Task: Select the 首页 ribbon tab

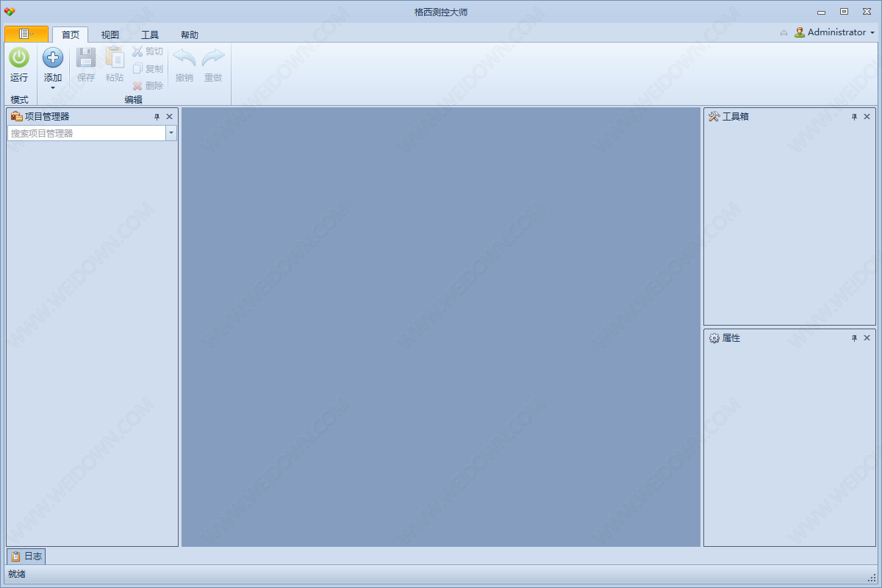Action: [71, 35]
